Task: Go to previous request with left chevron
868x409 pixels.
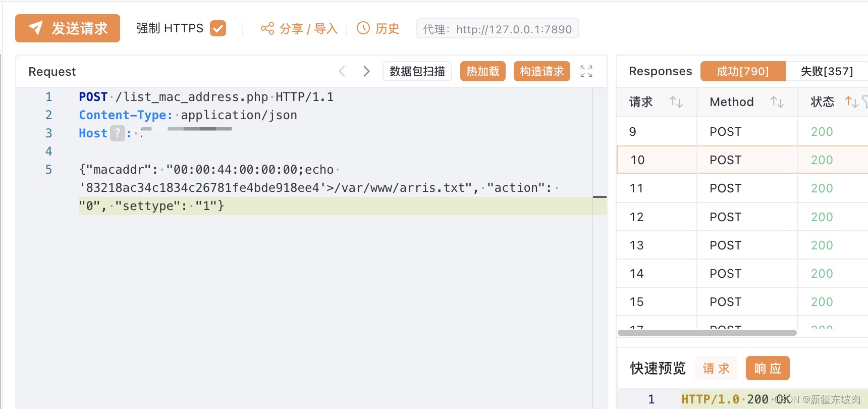Action: click(x=342, y=71)
